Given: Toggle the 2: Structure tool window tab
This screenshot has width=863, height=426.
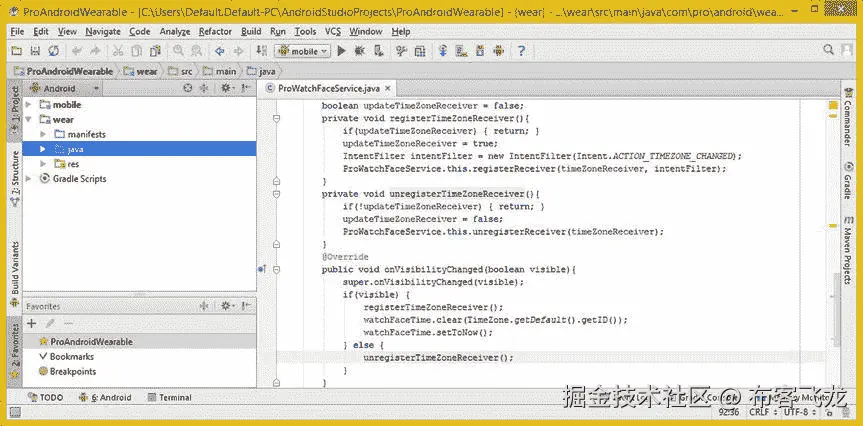Looking at the screenshot, I should tap(15, 177).
